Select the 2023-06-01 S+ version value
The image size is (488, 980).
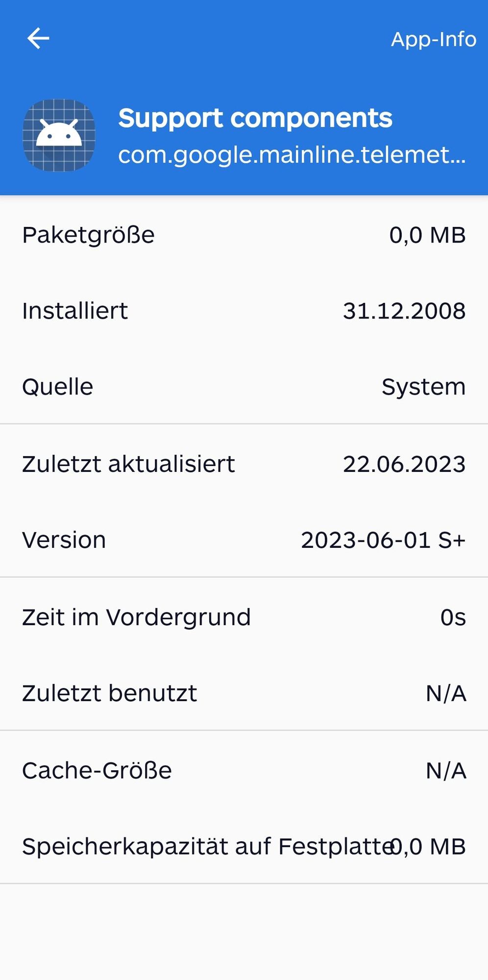pyautogui.click(x=383, y=540)
